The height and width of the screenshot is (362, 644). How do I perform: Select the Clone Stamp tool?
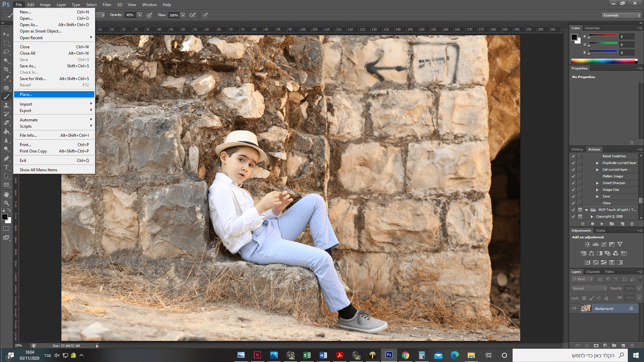tap(6, 105)
